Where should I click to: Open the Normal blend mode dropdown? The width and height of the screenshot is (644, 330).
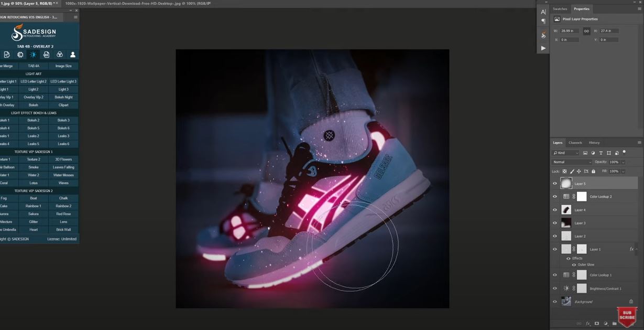coord(572,162)
